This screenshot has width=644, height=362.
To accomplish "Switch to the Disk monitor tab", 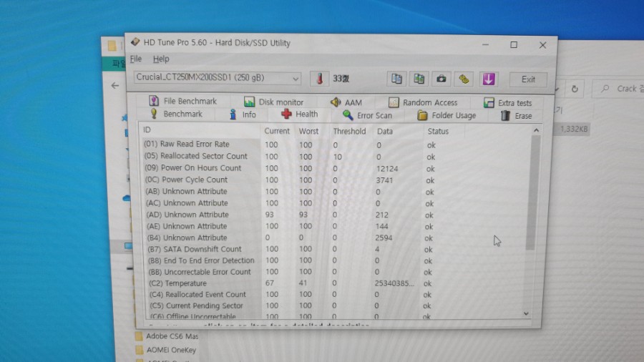I will click(x=273, y=102).
